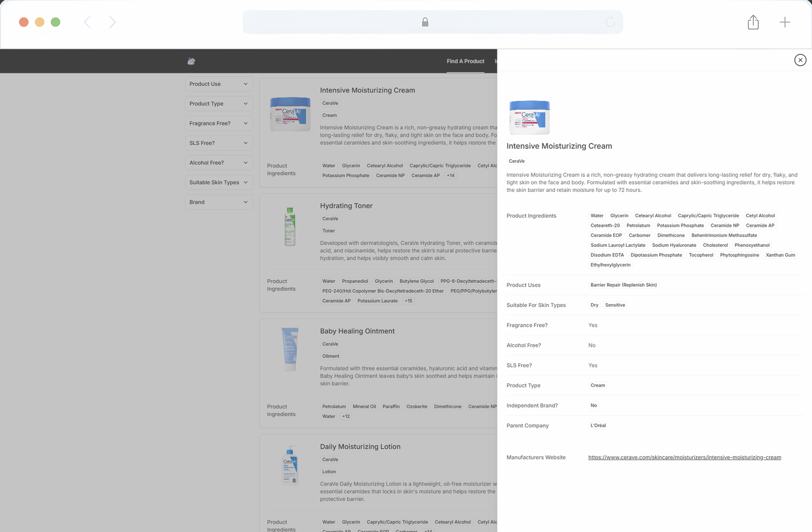
Task: Open the Fragrance Free? filter dropdown
Action: click(x=219, y=123)
